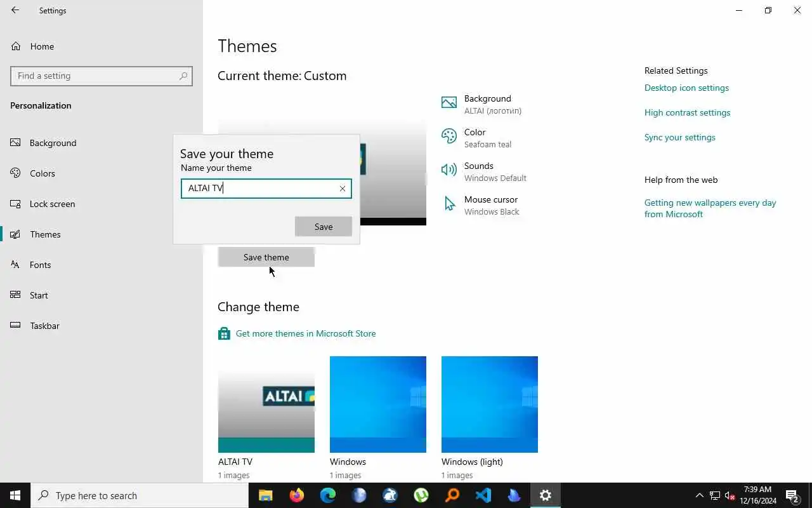
Task: Select the Windows theme thumbnail
Action: tap(378, 404)
